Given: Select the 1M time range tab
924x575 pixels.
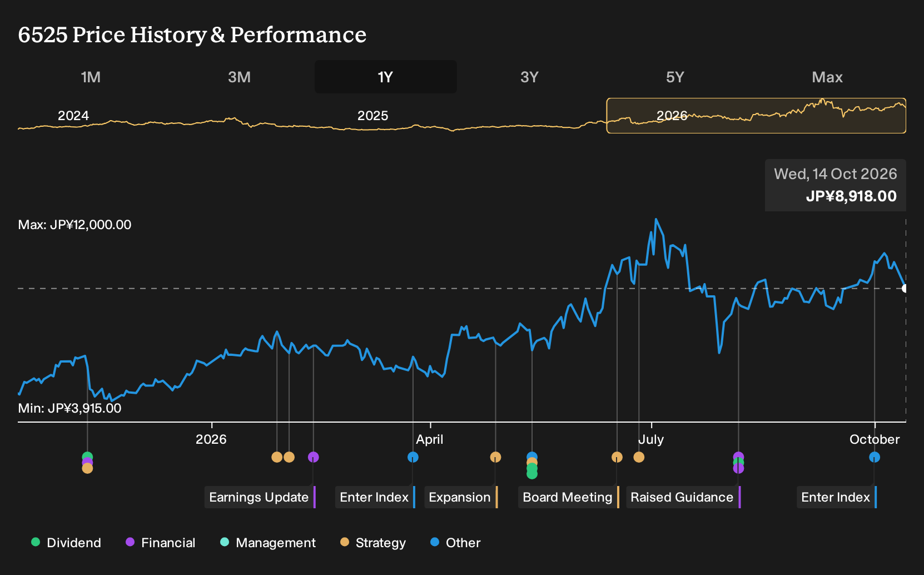Looking at the screenshot, I should pos(91,77).
